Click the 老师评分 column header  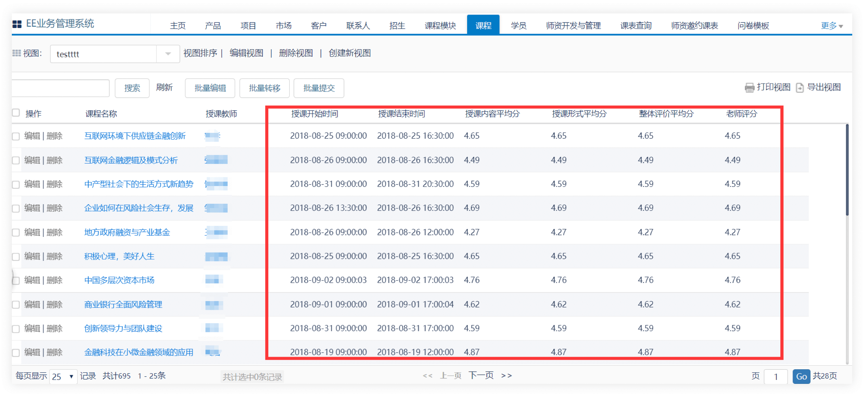click(741, 114)
